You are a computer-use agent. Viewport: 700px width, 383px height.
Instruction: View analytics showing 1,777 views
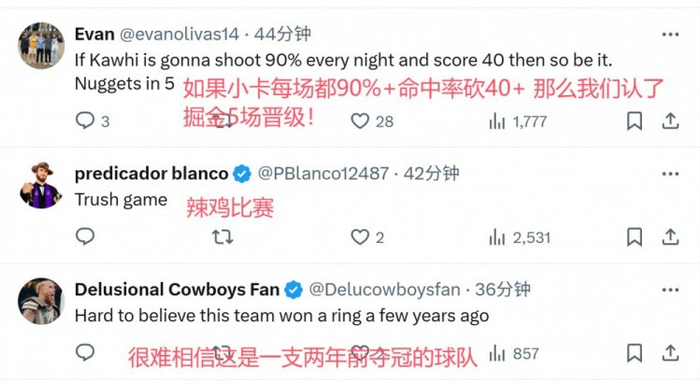point(518,121)
